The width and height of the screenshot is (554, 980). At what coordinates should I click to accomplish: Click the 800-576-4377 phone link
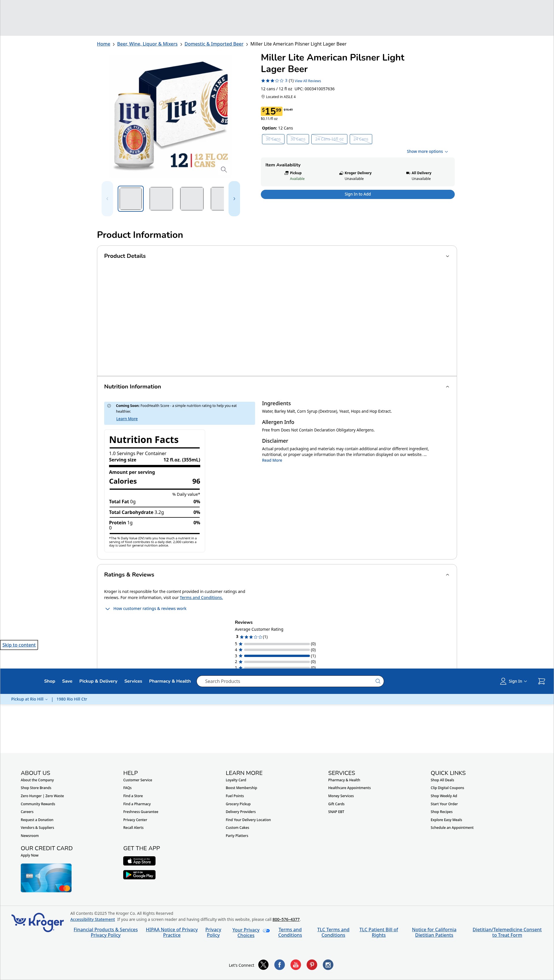tap(286, 919)
